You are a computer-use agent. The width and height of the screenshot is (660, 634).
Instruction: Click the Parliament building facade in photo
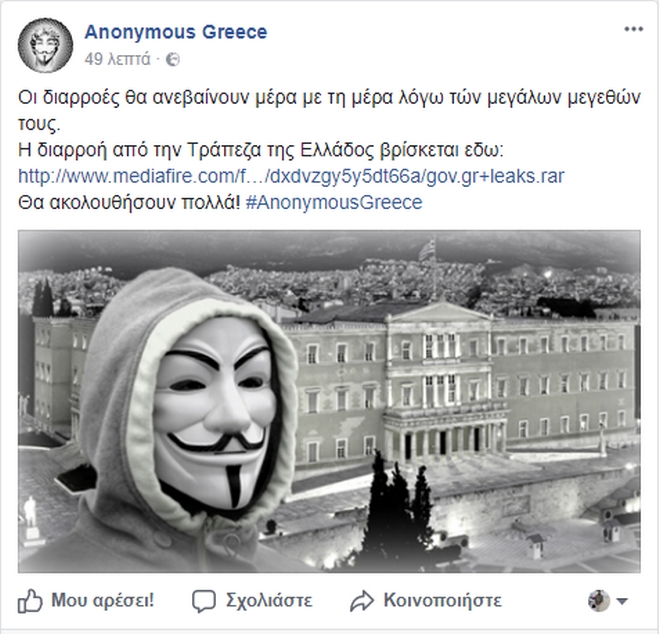(x=459, y=381)
